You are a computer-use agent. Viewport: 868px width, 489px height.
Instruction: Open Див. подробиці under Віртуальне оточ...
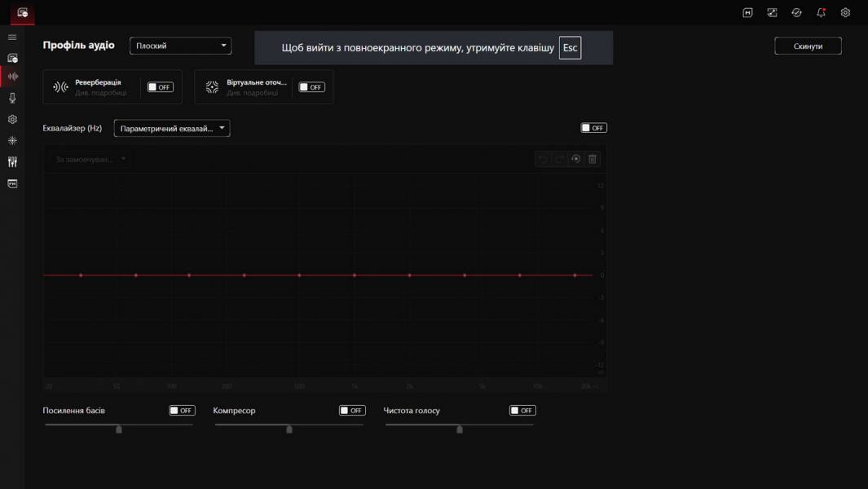click(253, 93)
